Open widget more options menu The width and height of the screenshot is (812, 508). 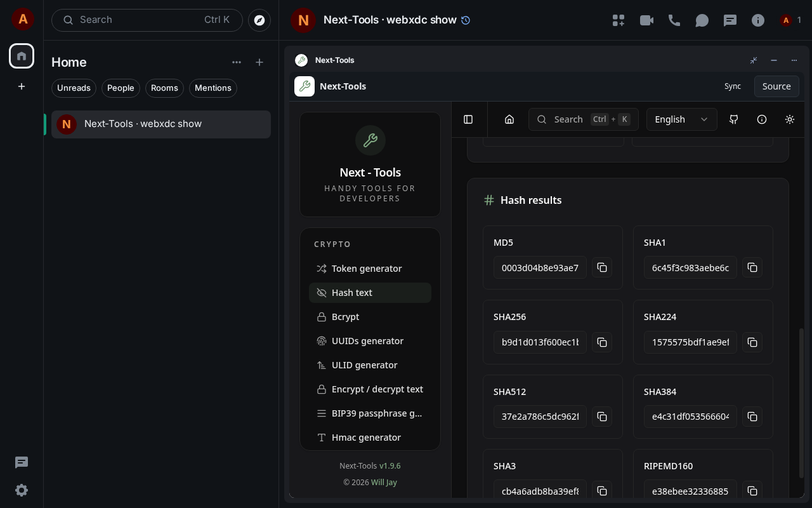[794, 60]
